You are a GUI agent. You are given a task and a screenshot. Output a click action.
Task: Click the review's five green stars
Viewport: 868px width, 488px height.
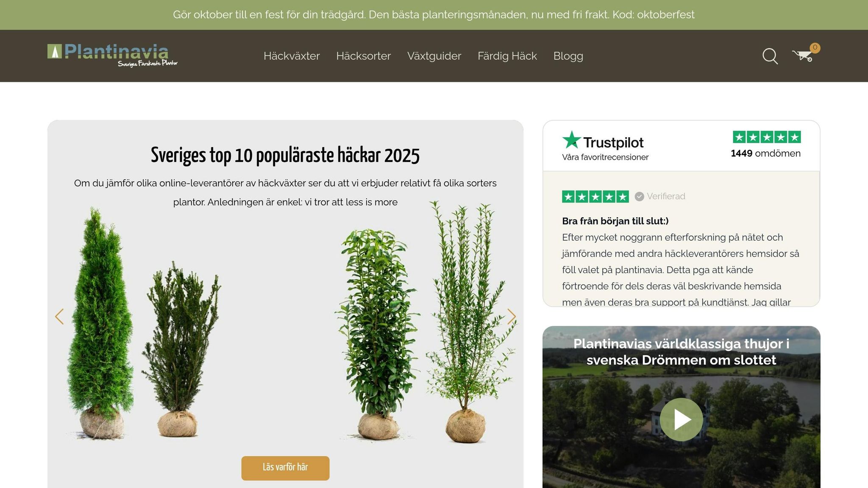(595, 197)
